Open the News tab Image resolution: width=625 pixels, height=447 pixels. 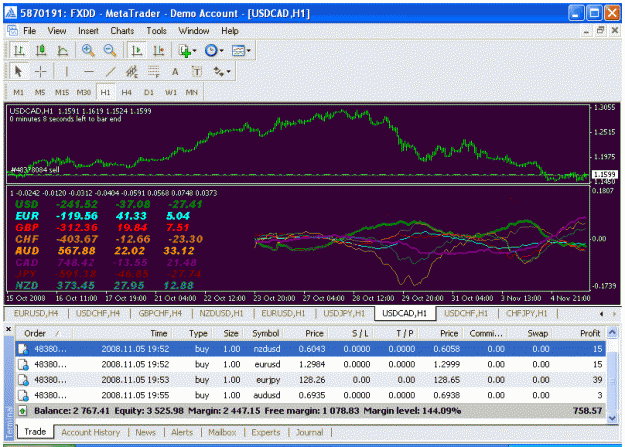[145, 433]
